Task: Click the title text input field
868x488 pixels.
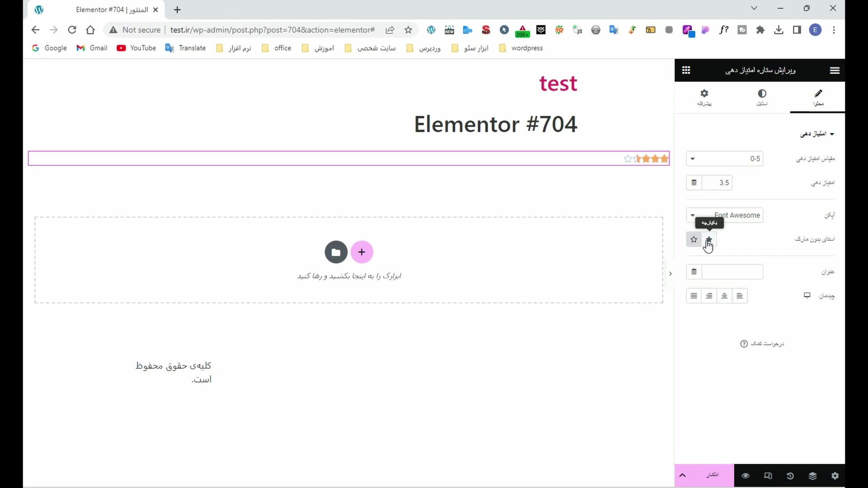Action: (x=732, y=272)
